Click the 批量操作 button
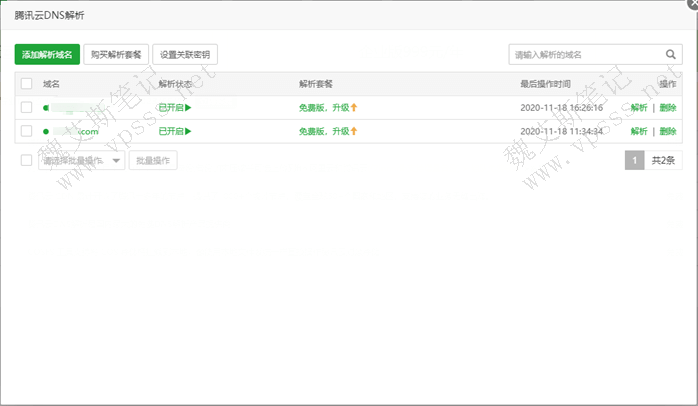The width and height of the screenshot is (698, 406). click(154, 160)
